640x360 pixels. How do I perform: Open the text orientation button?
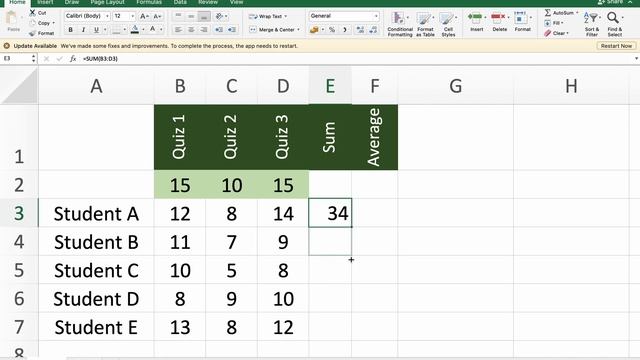point(220,16)
